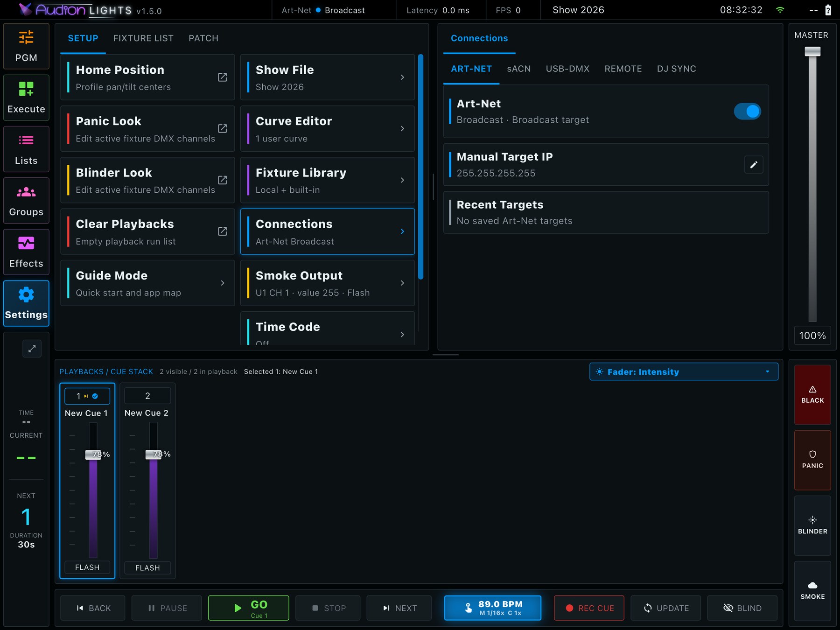Click the PLAYBACKS / CUE STACK label

tap(106, 372)
